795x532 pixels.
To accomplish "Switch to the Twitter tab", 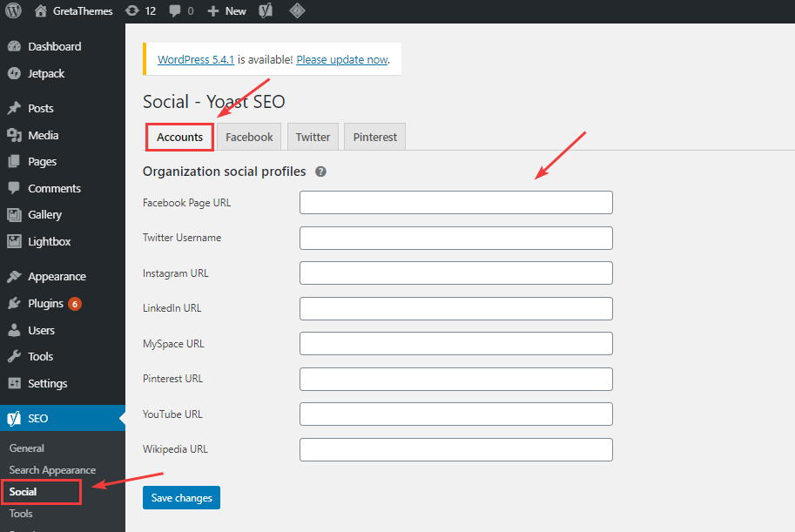I will [313, 137].
